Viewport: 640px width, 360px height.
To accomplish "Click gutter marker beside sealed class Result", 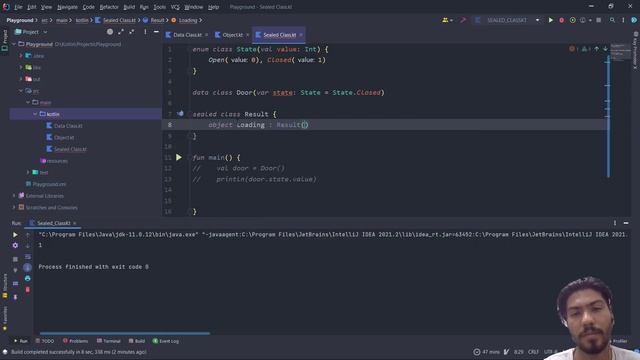I will (180, 114).
